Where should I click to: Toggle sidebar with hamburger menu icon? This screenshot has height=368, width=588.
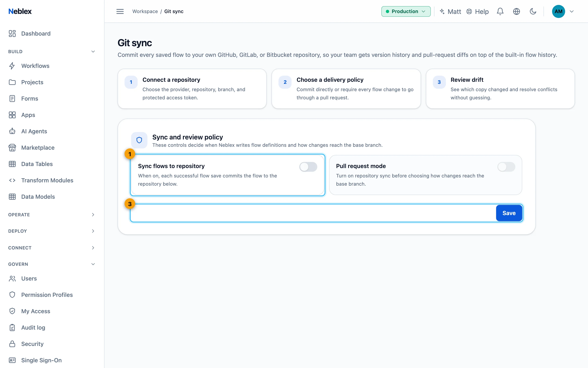click(120, 11)
